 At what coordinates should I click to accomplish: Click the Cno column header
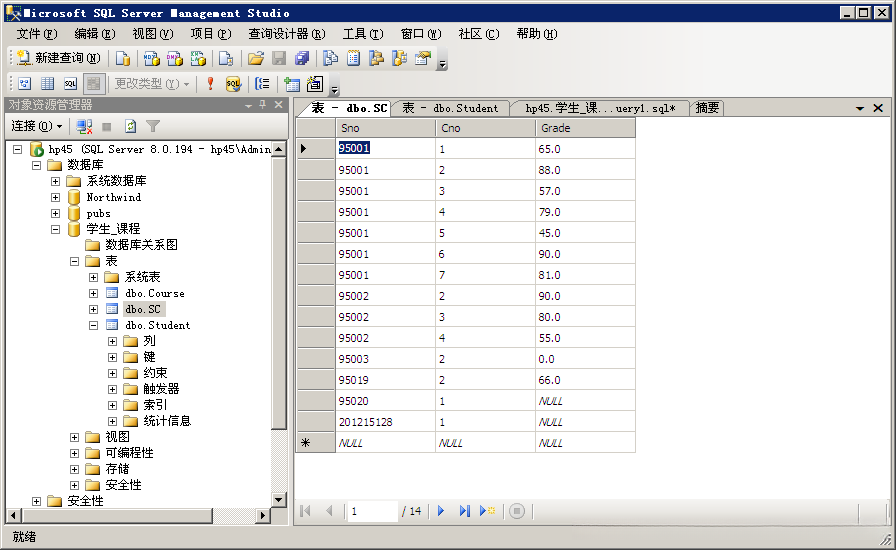coord(485,128)
